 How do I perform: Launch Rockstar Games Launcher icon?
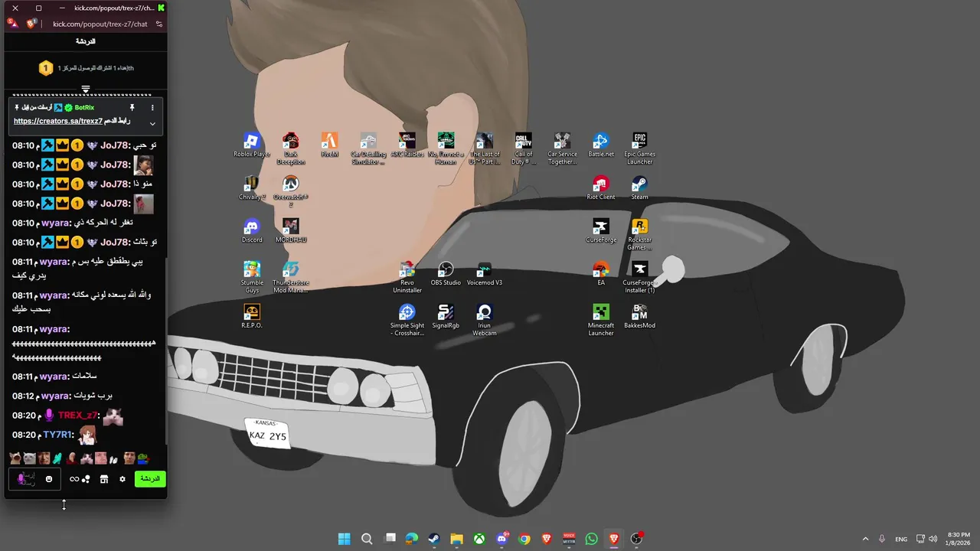click(640, 234)
